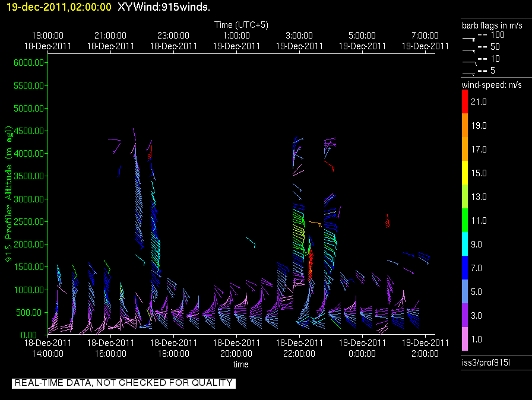Click the 'XYWind:915winds.' title text
This screenshot has width=532, height=400.
(164, 7)
